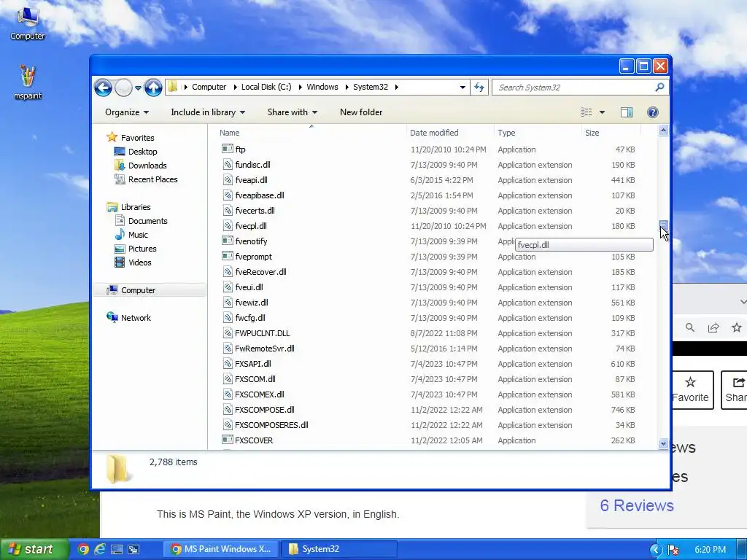Select the fundisc.dll file icon
The width and height of the screenshot is (747, 560).
pos(228,165)
